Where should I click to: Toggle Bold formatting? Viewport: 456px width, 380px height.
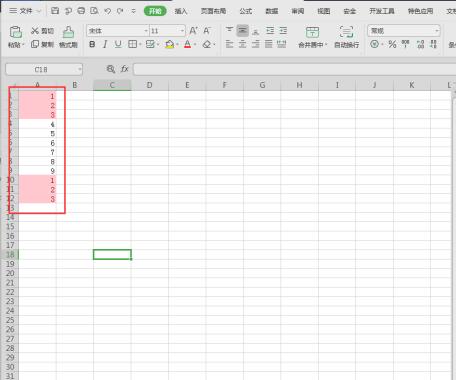92,44
